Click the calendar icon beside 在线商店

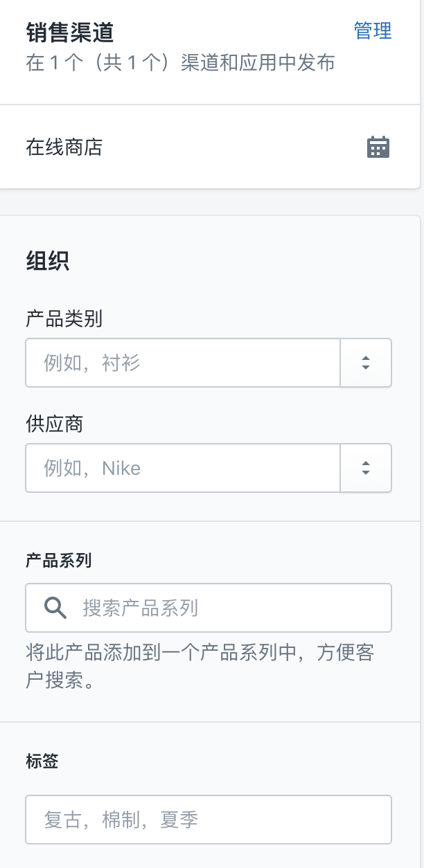pos(378,147)
